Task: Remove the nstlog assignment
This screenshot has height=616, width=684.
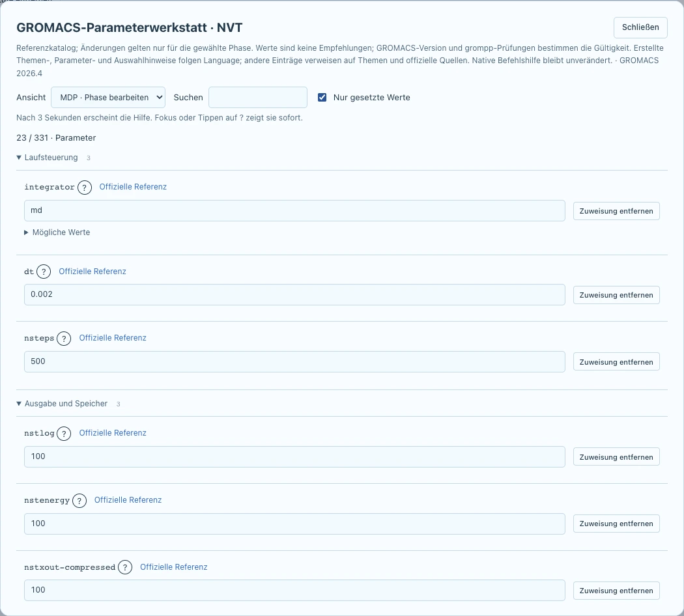Action: (x=616, y=457)
